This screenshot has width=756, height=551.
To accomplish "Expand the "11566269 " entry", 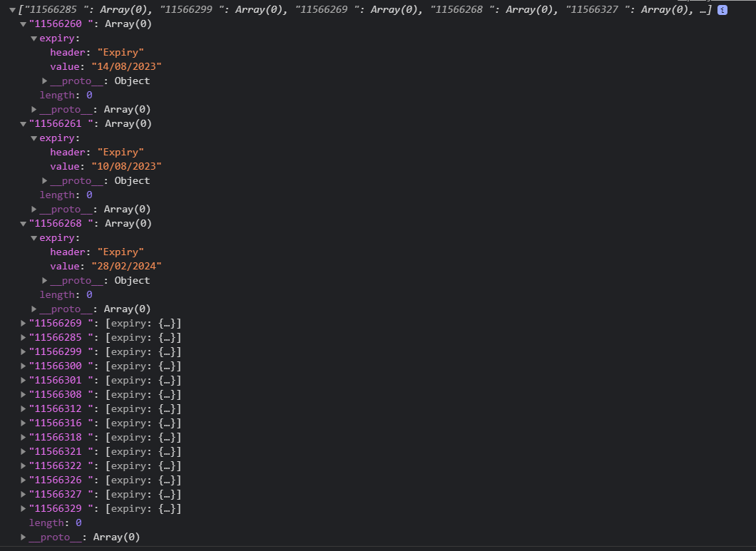I will 23,324.
